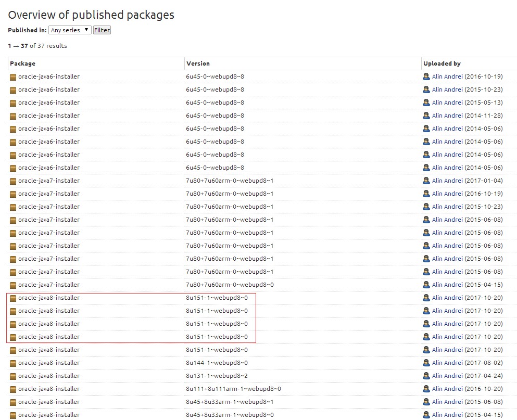Open Alin Andrei link dated 2017-01-04
This screenshot has height=420, width=517.
(447, 181)
